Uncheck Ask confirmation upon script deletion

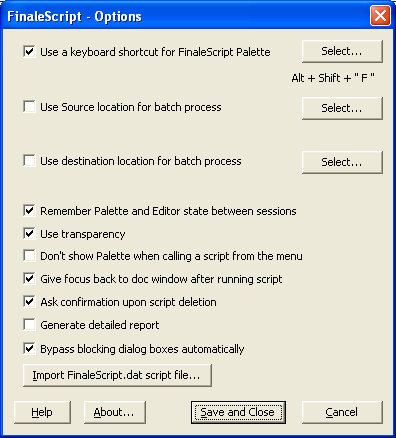click(x=29, y=302)
